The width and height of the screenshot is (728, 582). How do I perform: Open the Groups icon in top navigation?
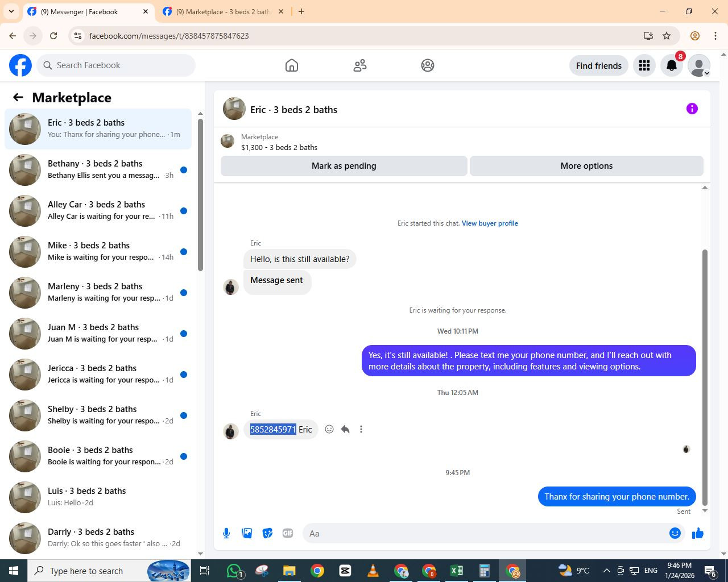[x=428, y=65]
